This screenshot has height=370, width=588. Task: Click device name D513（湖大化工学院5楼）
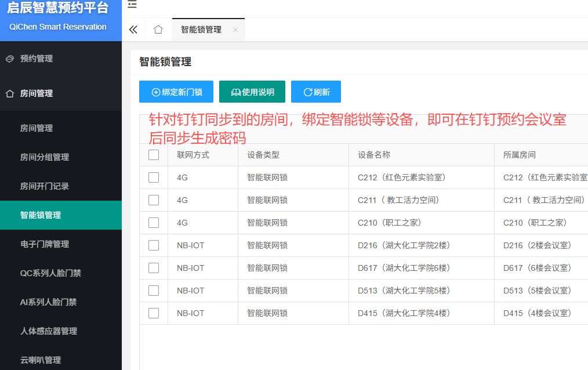pyautogui.click(x=405, y=291)
